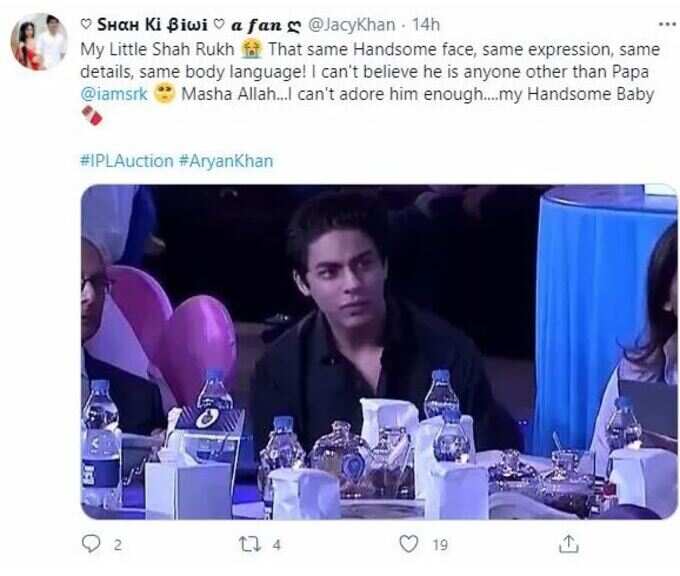Open the #IPLAuction hashtag
680x576 pixels.
(127, 161)
